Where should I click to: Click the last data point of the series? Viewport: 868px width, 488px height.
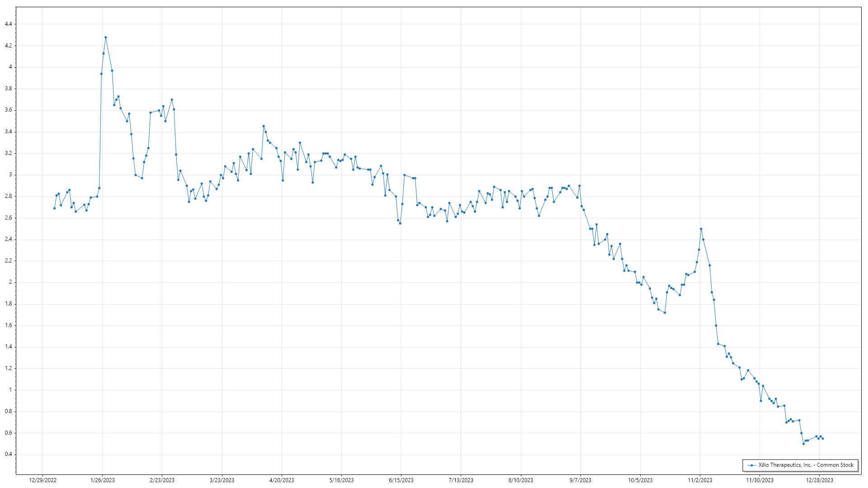(x=822, y=439)
